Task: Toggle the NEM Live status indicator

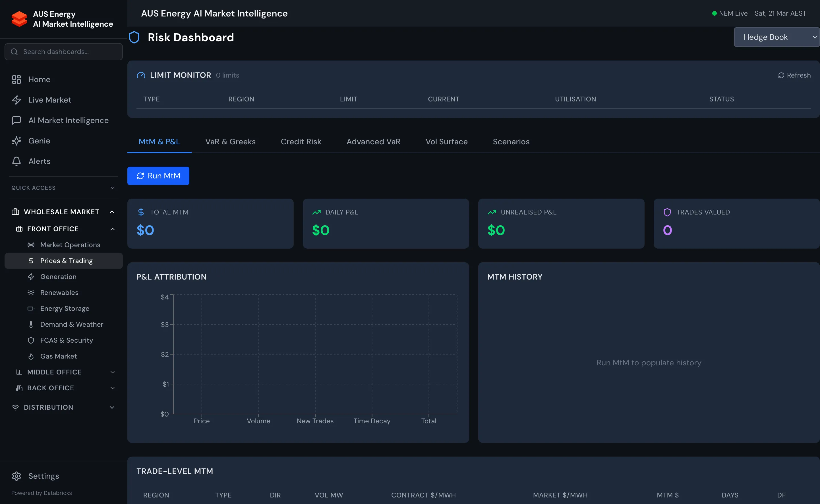Action: [714, 13]
